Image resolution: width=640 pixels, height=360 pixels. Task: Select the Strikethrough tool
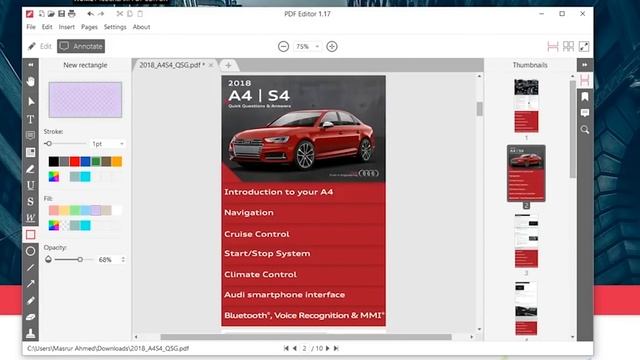coord(31,202)
